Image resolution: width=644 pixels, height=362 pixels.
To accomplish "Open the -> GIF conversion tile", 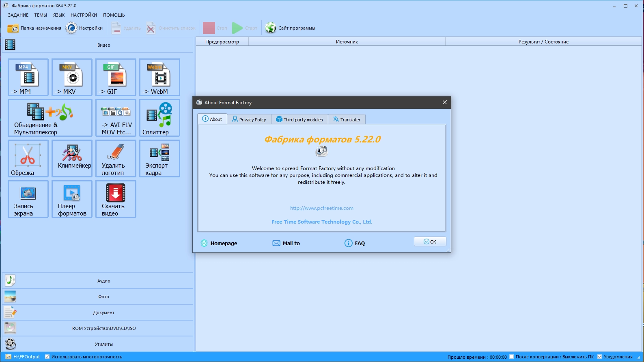I will tap(116, 77).
